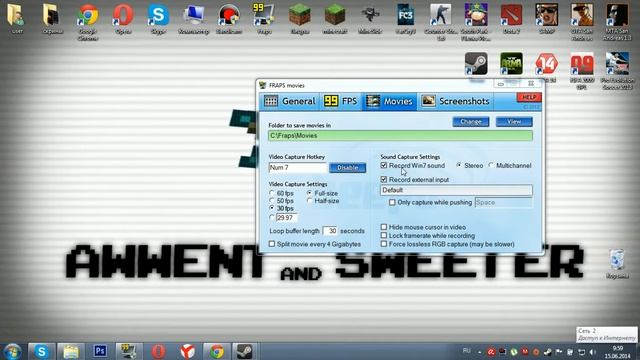Screen dimensions: 640x360
Task: Click Change to pick movies folder
Action: (471, 122)
